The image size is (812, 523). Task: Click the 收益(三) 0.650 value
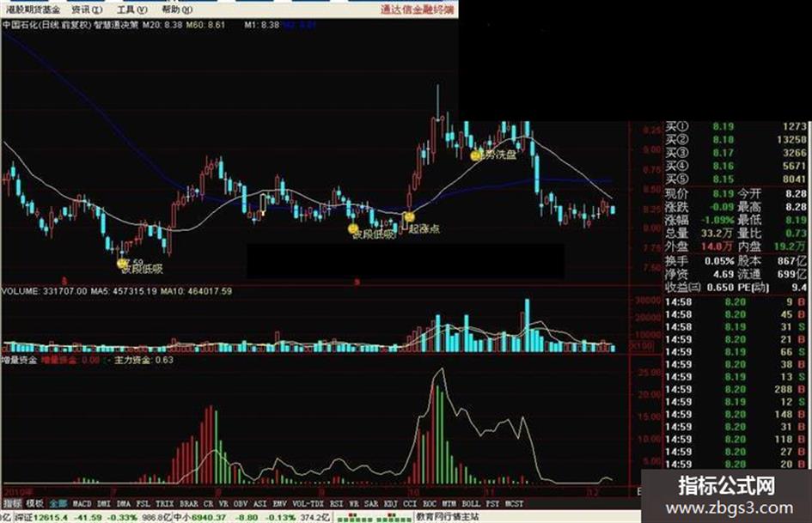[x=720, y=287]
